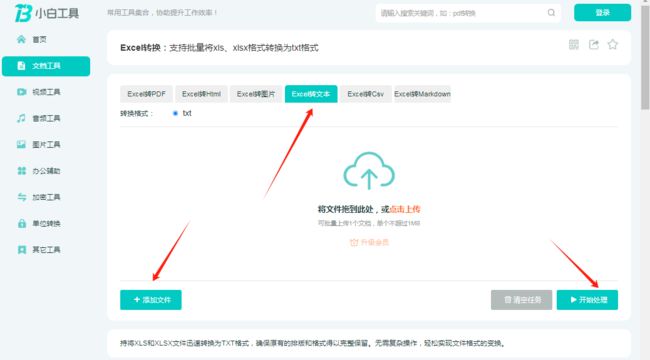The image size is (650, 360).
Task: Select 文档工具 in the sidebar
Action: click(x=46, y=66)
